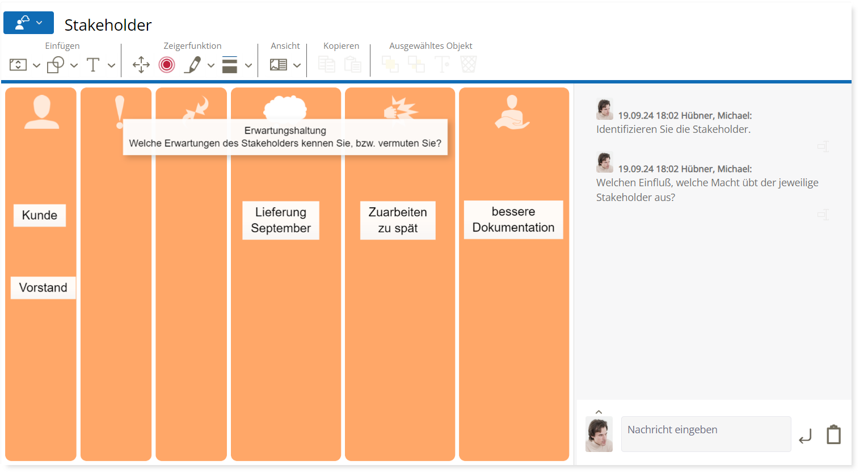
Task: Send message with the enter arrow icon
Action: pyautogui.click(x=806, y=436)
